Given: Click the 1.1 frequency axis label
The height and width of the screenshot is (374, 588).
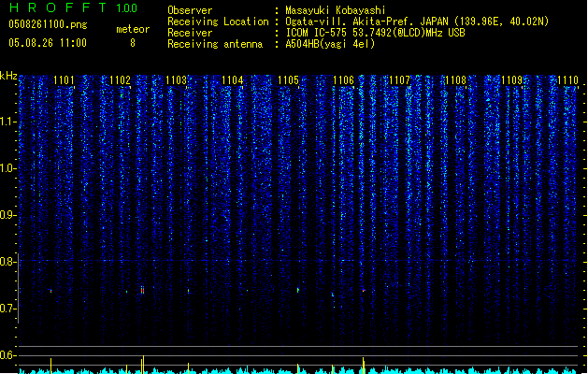Looking at the screenshot, I should tap(7, 122).
